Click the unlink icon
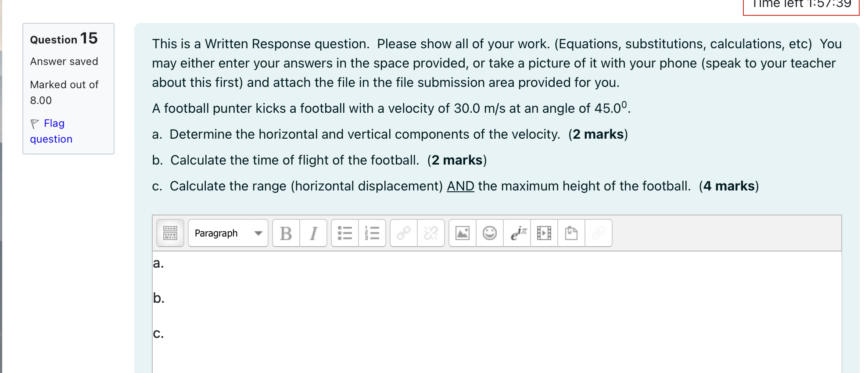The height and width of the screenshot is (373, 868). [430, 233]
